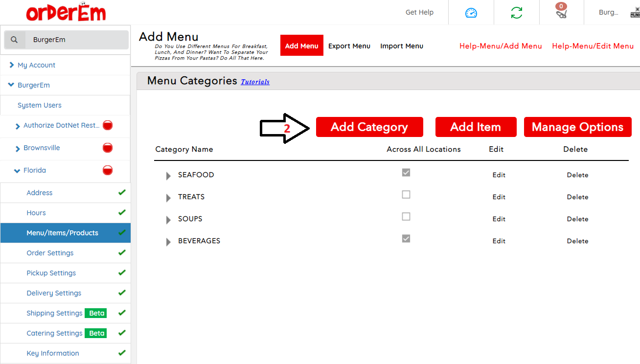Select Order Settings in the sidebar
The image size is (640, 364).
pyautogui.click(x=50, y=253)
